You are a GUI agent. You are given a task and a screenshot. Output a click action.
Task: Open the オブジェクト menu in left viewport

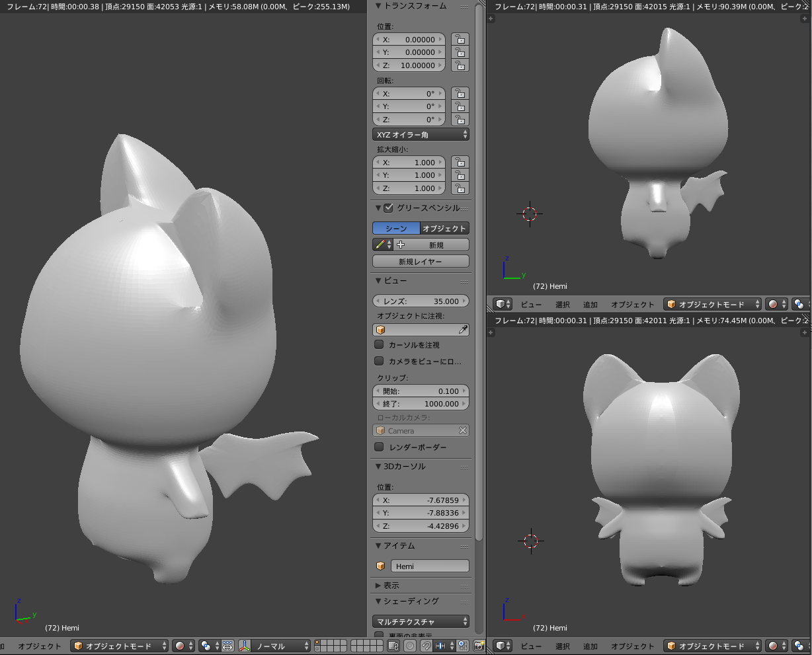(x=40, y=646)
